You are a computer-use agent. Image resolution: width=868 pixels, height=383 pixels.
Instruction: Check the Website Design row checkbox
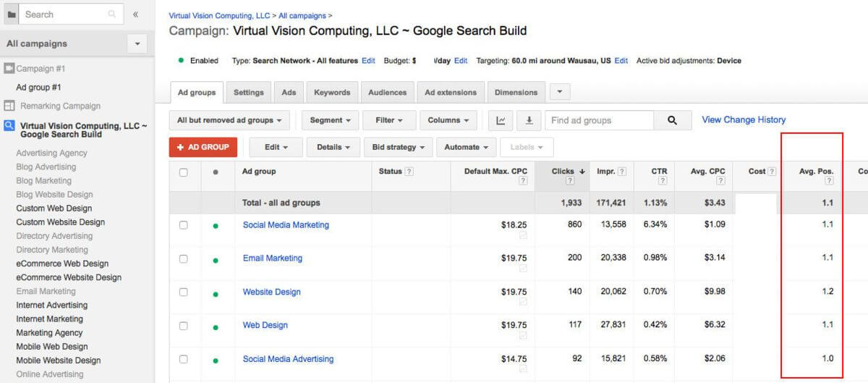[183, 292]
